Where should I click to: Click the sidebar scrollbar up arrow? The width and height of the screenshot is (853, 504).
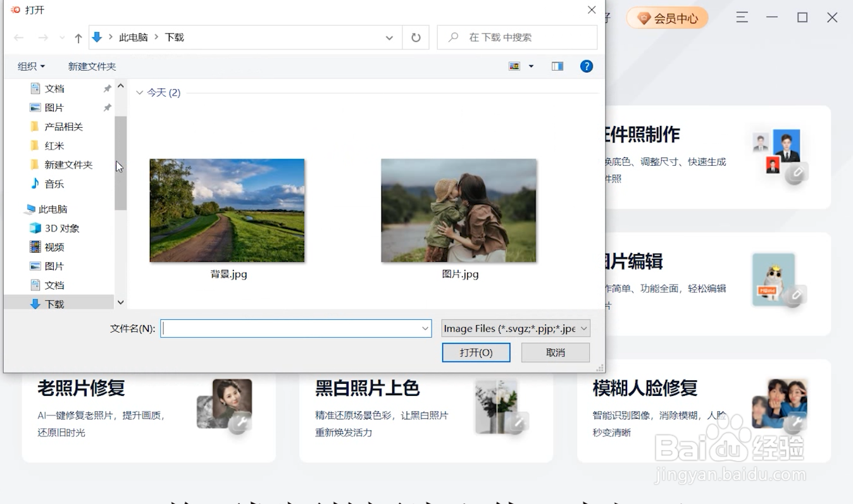120,86
